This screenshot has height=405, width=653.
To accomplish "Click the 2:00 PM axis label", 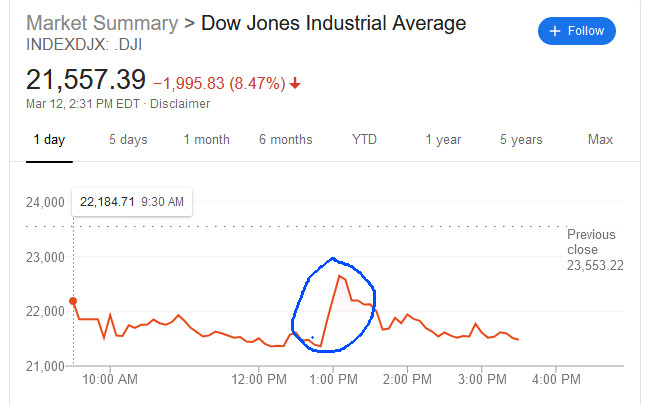I will click(x=407, y=380).
